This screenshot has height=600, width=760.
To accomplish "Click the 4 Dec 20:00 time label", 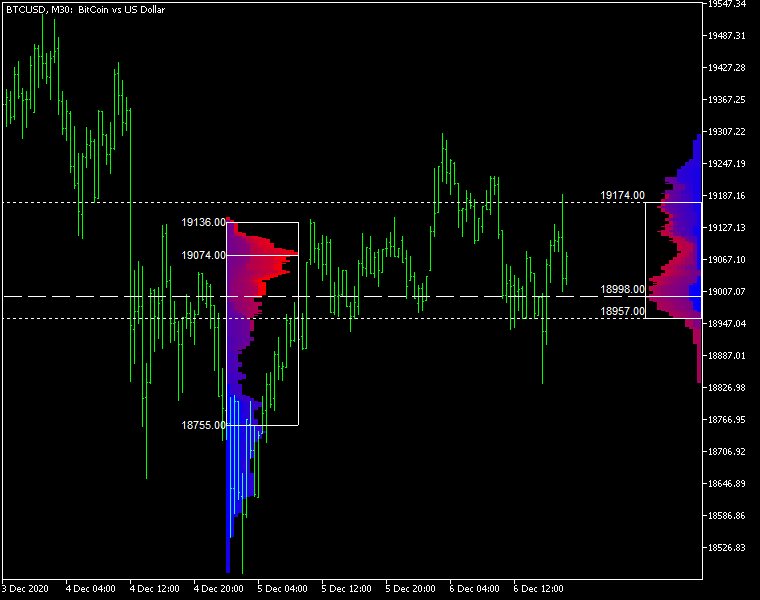I will coord(219,589).
